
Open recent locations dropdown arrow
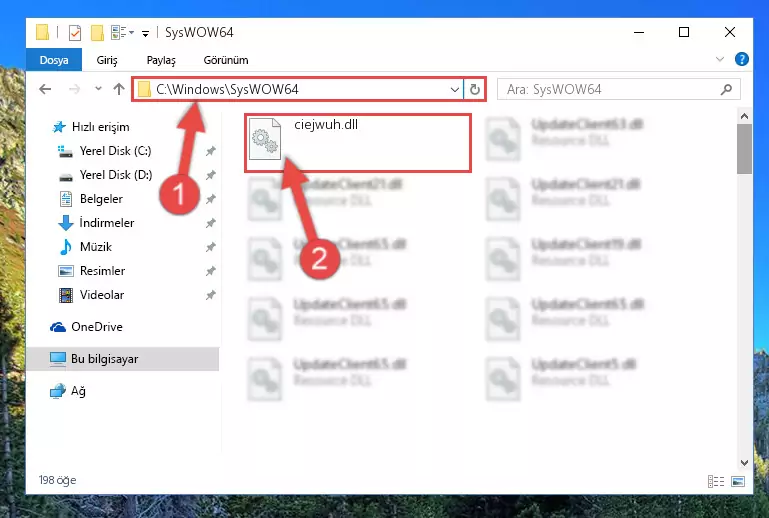point(98,89)
